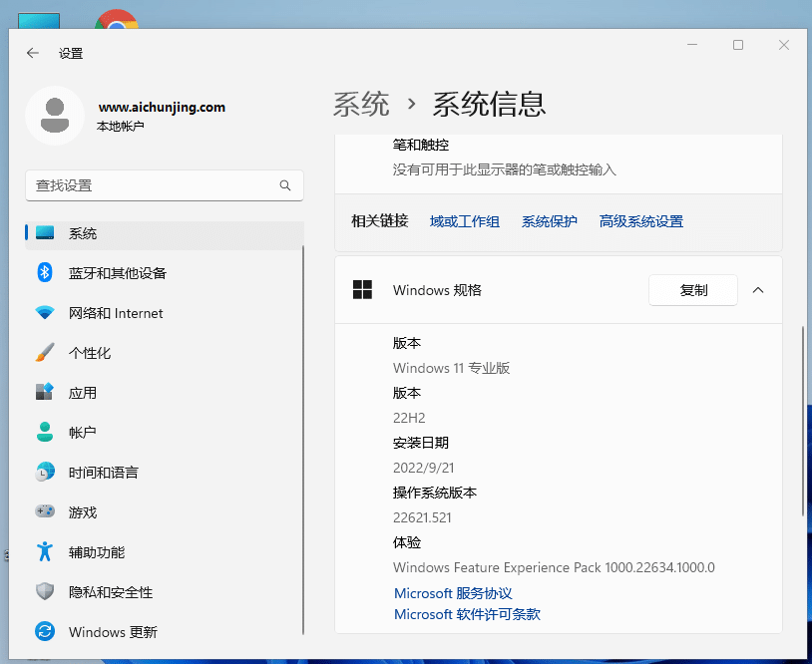Click the person icon for 帐户
Viewport: 812px width, 664px height.
[x=45, y=432]
